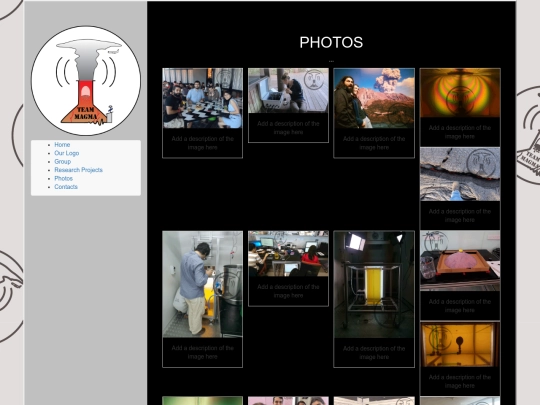The width and height of the screenshot is (540, 405).
Task: Open photo of person with equipment case on deck
Action: click(x=288, y=91)
